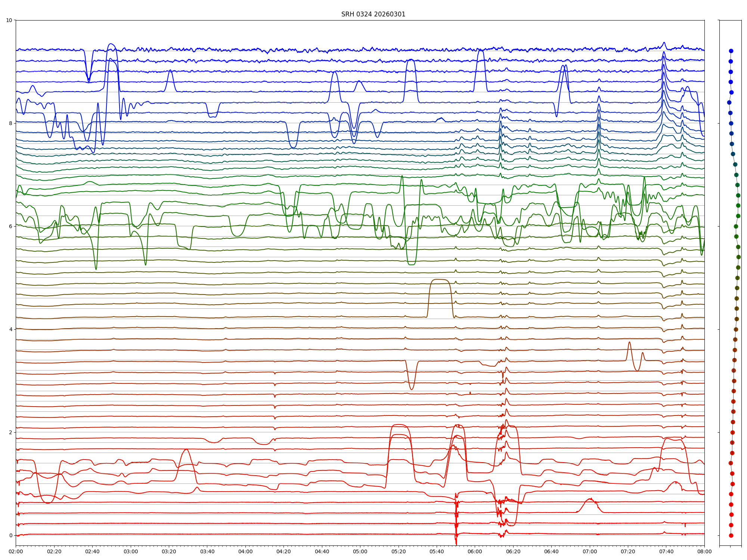Select the 06:20 x-axis tick label
Image resolution: width=747 pixels, height=560 pixels.
tap(513, 551)
